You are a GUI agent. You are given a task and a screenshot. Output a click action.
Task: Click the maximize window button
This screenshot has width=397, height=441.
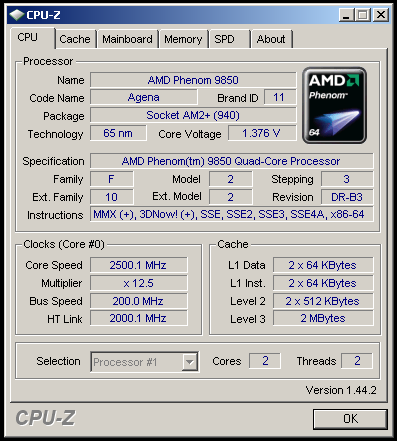[x=363, y=15]
